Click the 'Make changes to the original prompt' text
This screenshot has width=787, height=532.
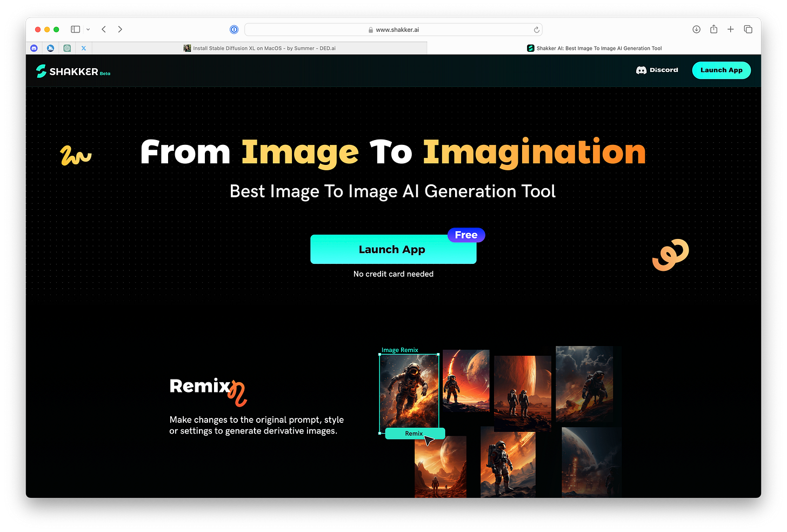tap(257, 425)
